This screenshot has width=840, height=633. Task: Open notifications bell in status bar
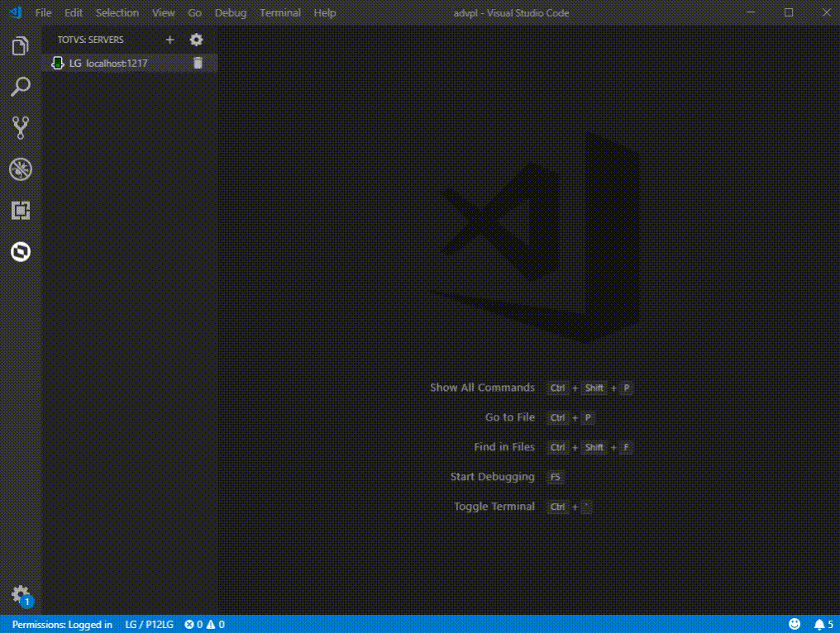(x=823, y=625)
